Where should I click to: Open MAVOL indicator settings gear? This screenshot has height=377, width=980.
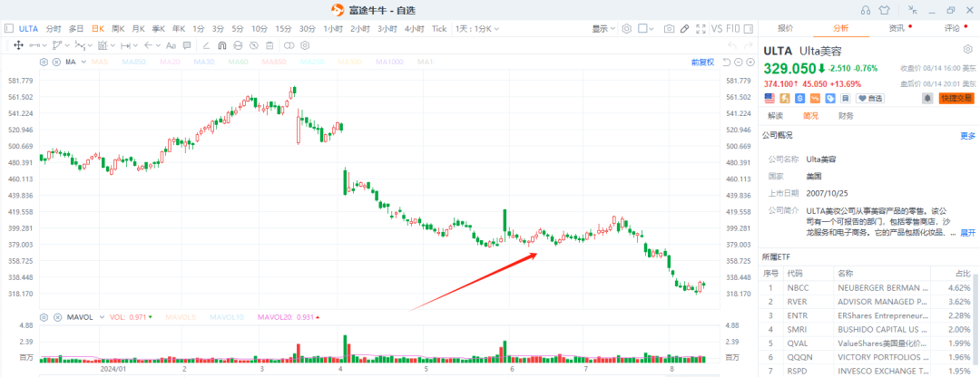click(x=44, y=317)
